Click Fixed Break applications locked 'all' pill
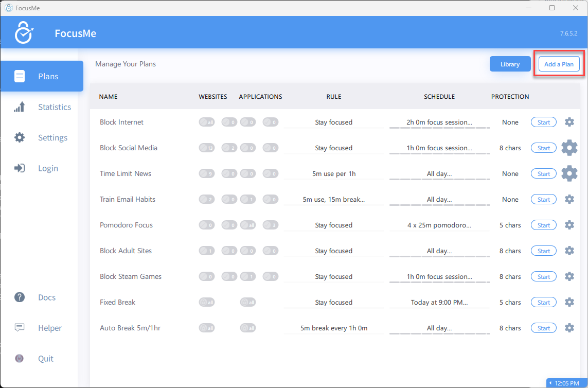Image resolution: width=588 pixels, height=388 pixels. [x=248, y=302]
